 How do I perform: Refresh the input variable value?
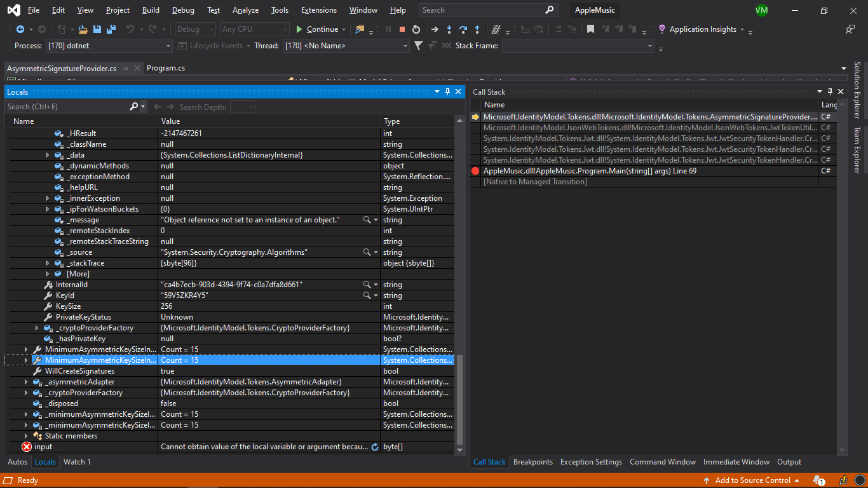click(x=375, y=447)
